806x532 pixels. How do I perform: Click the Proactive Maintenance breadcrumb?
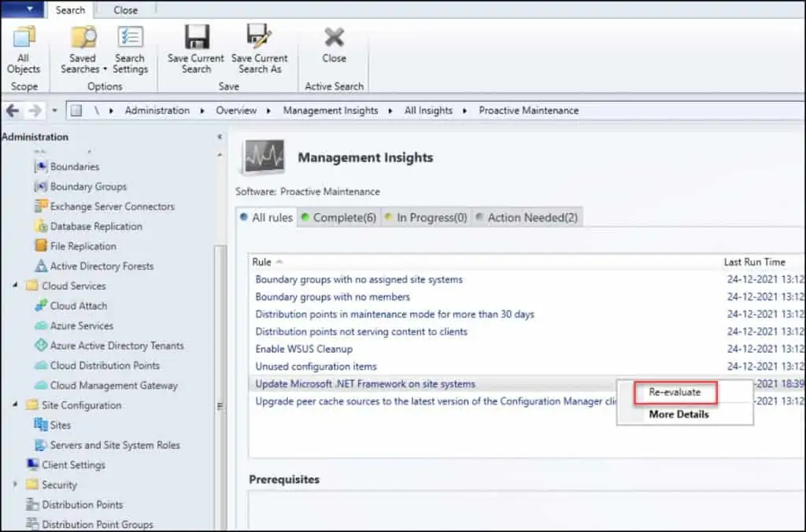click(x=528, y=110)
